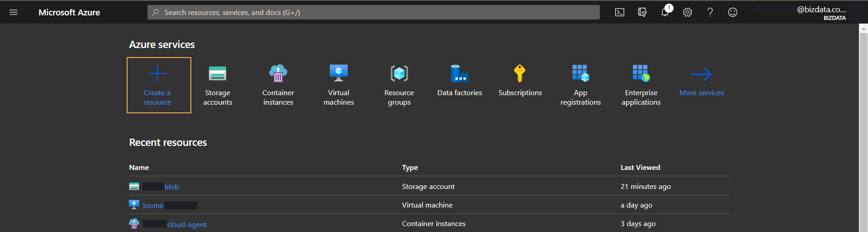Click the Virtual machine type cell

427,205
